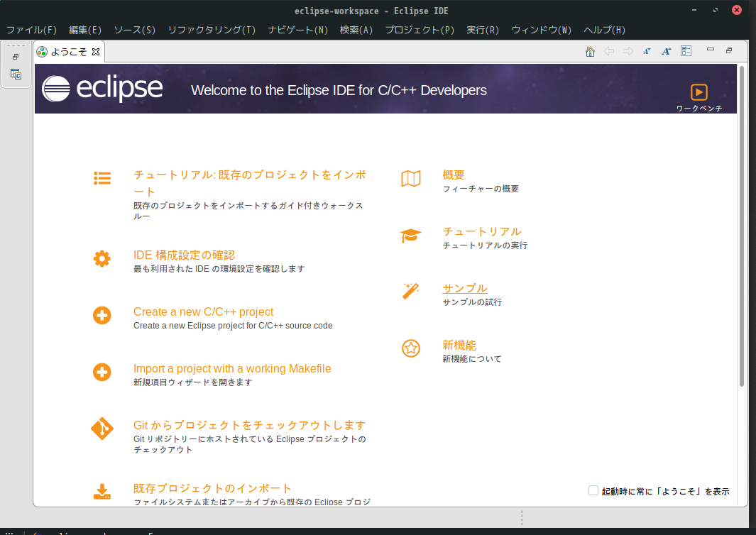Click the C/C++ perspective icon in left trim

click(16, 75)
